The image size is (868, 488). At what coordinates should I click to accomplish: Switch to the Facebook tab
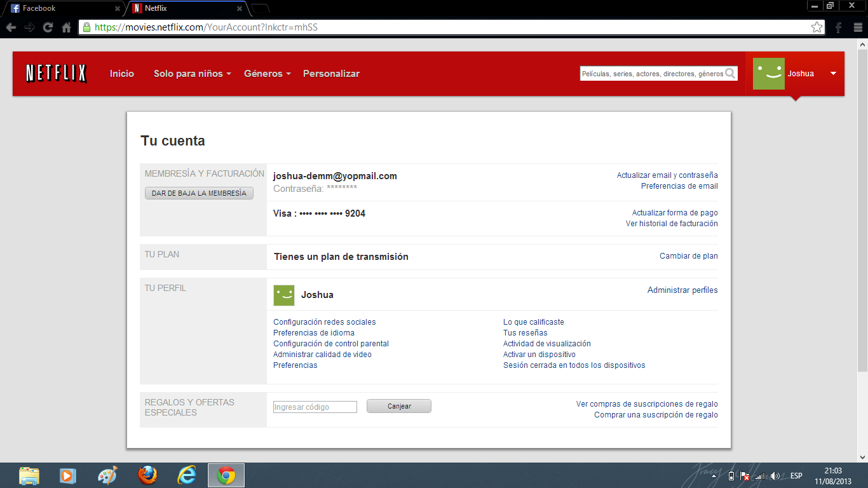pyautogui.click(x=63, y=9)
